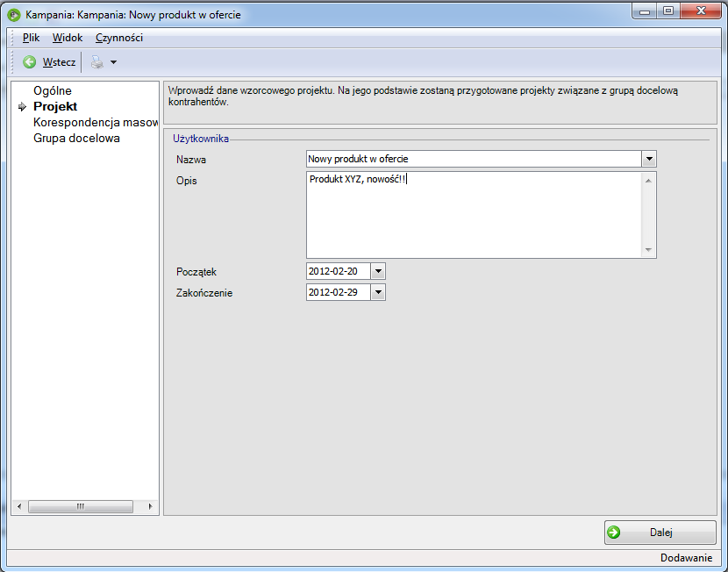Select Korespondencja masowa in the sidebar
The width and height of the screenshot is (728, 572).
click(x=96, y=122)
